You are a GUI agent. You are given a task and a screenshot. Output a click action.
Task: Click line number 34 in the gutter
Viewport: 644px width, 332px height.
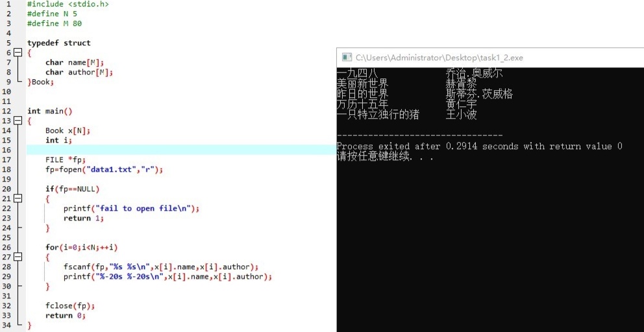pos(7,325)
